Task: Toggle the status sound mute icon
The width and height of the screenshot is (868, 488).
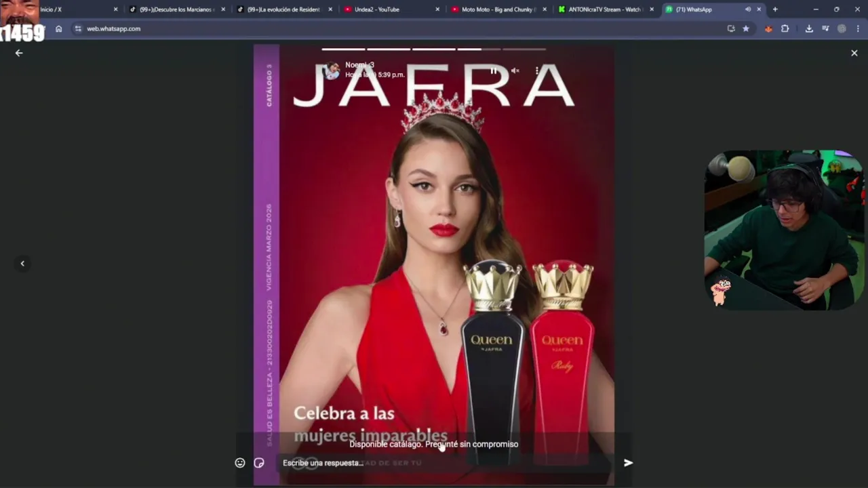Action: pos(515,70)
